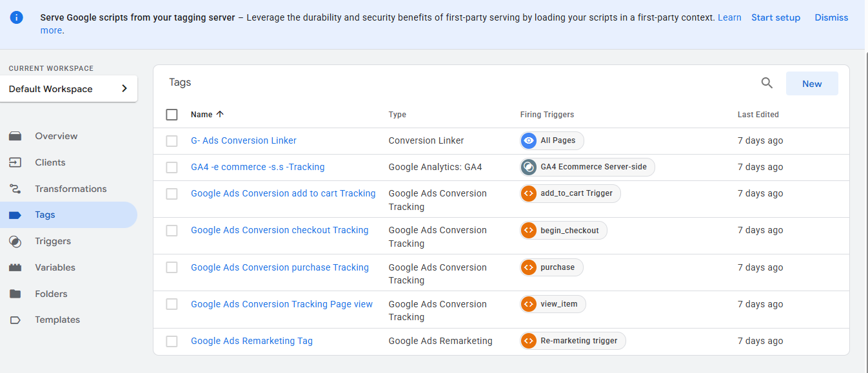The height and width of the screenshot is (373, 868).
Task: Click the Google Ads Remarketing type cell
Action: click(440, 341)
